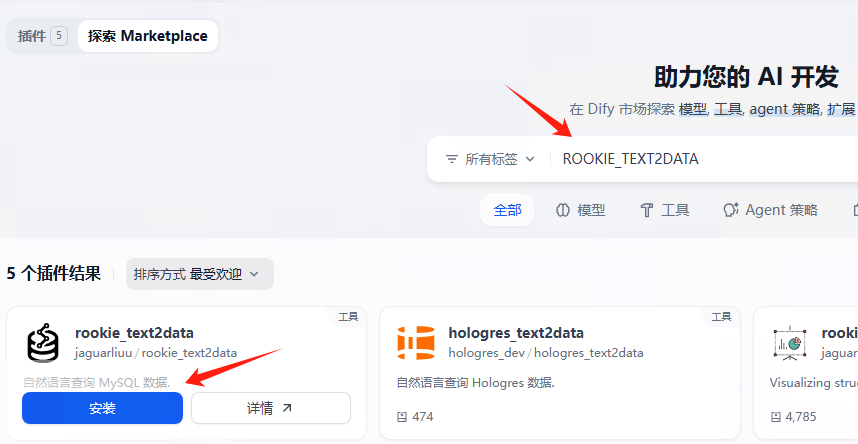Open 详情 for rookie_text2data
858x444 pixels.
coord(271,408)
